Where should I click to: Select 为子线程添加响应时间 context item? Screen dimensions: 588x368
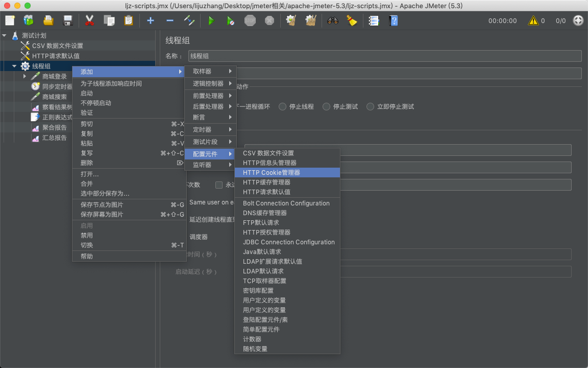(129, 83)
